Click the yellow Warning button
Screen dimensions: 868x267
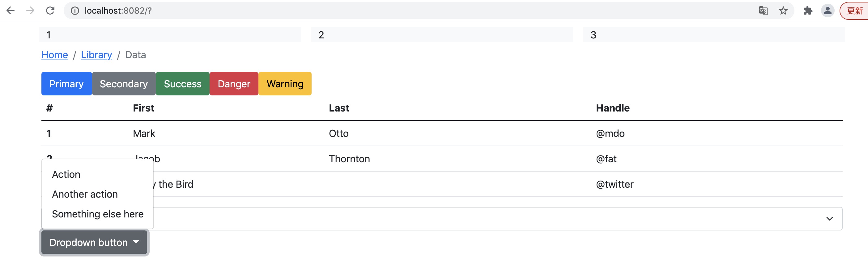pyautogui.click(x=285, y=84)
